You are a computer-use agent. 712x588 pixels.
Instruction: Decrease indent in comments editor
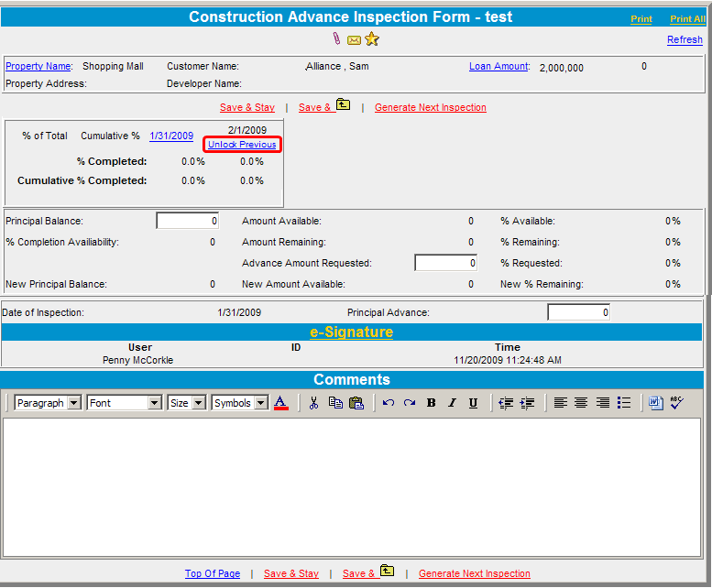506,403
